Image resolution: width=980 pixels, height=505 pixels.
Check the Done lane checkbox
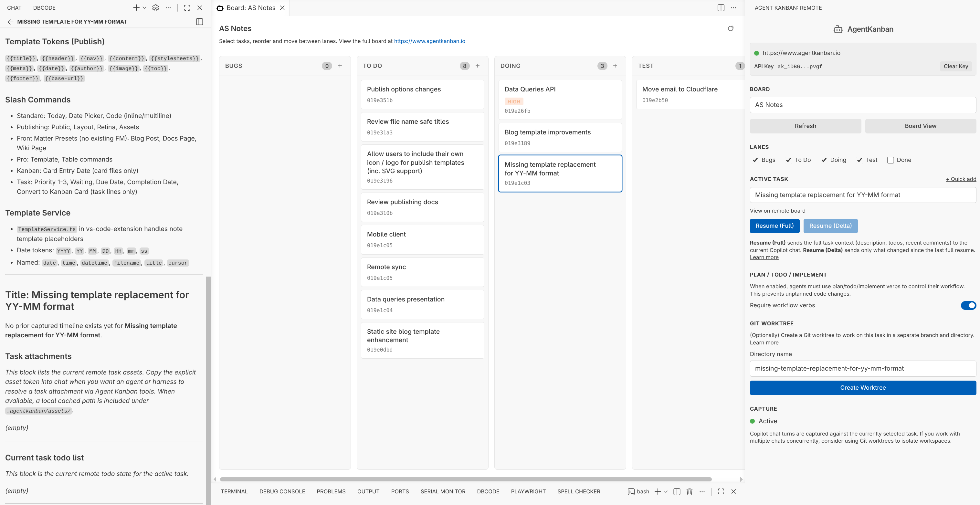click(x=890, y=160)
